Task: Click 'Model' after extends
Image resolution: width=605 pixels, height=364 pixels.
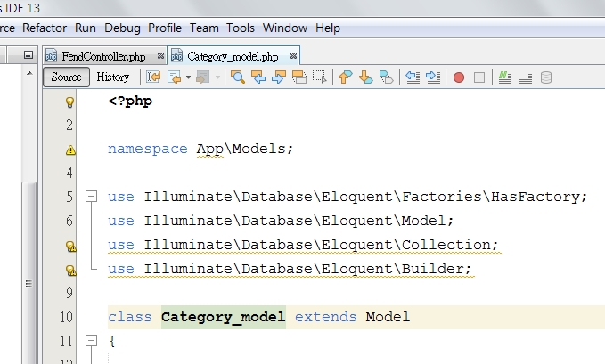Action: 388,317
